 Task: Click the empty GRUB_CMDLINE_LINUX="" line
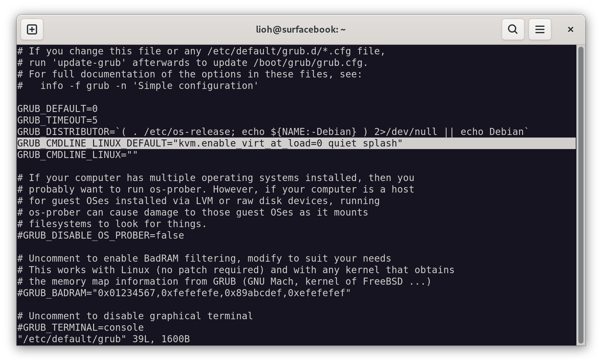click(x=77, y=155)
